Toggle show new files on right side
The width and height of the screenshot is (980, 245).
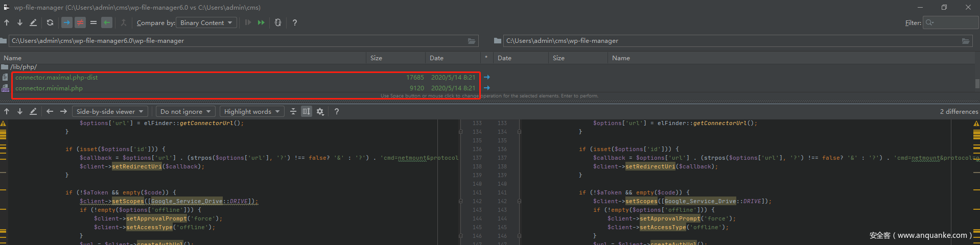coord(106,22)
